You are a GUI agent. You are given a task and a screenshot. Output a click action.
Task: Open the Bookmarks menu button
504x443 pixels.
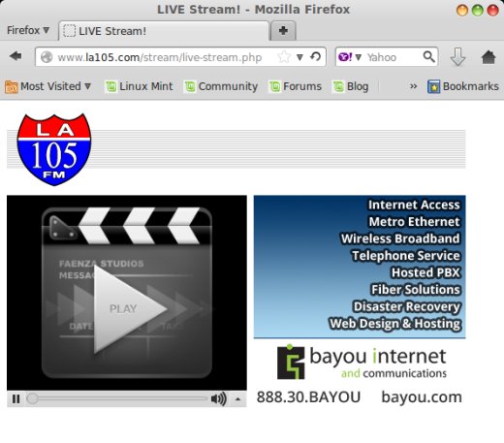[463, 86]
